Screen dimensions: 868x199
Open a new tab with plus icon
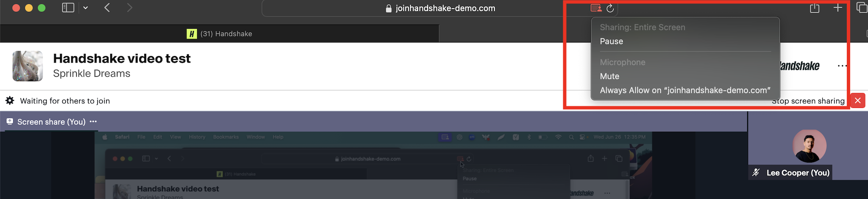click(838, 8)
